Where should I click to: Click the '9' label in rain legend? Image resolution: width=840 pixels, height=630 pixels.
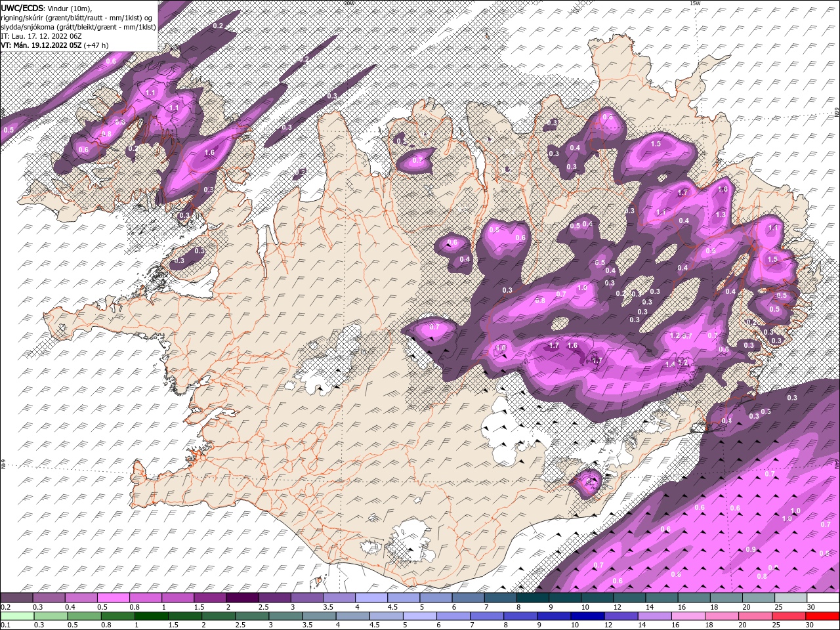pos(540,625)
